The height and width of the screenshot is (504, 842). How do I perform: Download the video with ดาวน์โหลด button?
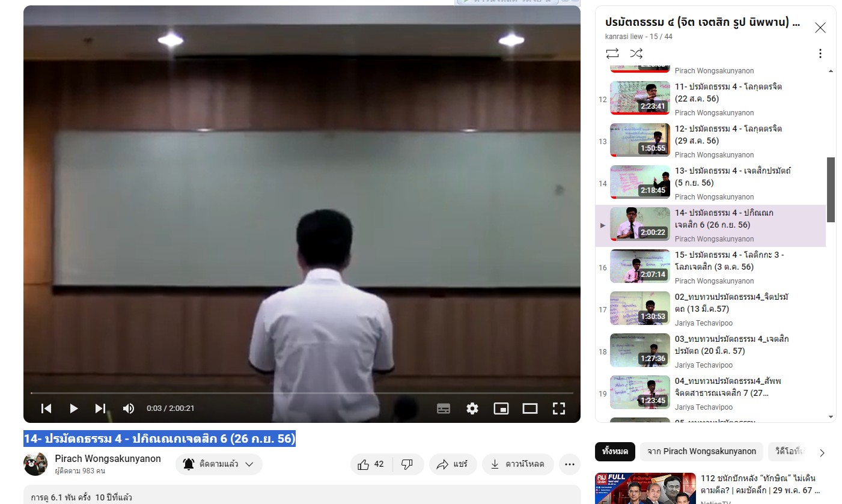pyautogui.click(x=518, y=464)
